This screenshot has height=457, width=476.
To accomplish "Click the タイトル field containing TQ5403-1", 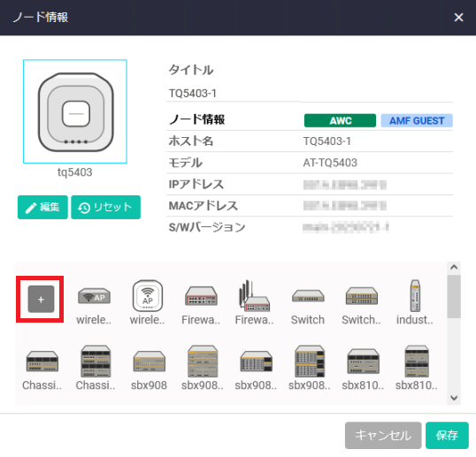I will point(310,94).
